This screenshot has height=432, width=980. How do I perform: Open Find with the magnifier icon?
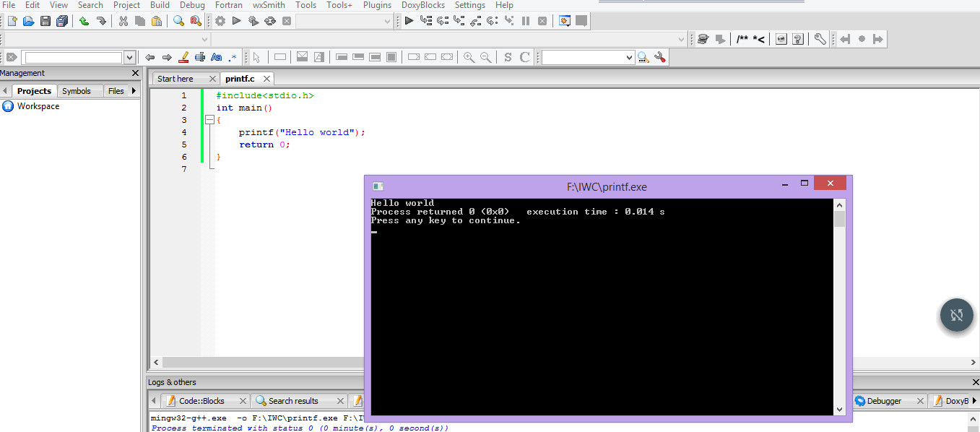pos(179,21)
